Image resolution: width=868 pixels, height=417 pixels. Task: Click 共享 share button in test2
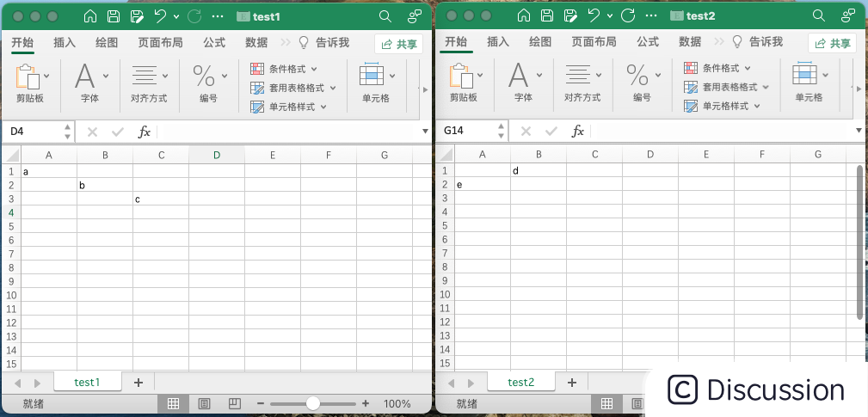pyautogui.click(x=832, y=44)
